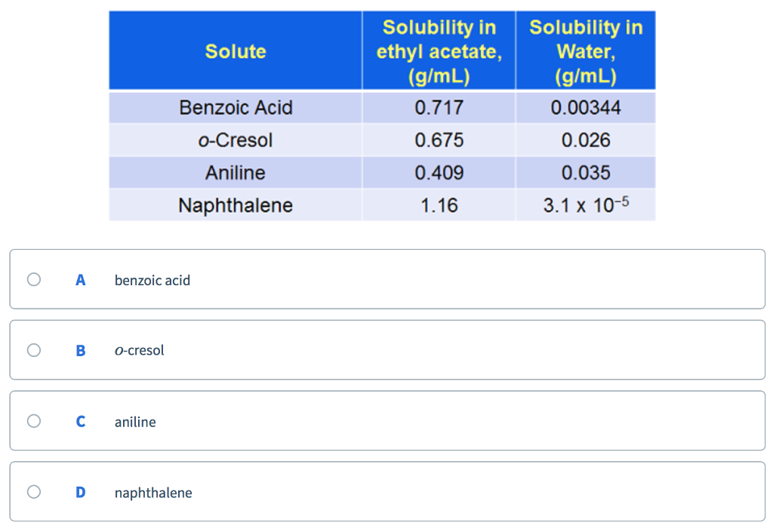Image resolution: width=773 pixels, height=532 pixels.
Task: Select the Benzoic Acid table row
Action: pyautogui.click(x=236, y=107)
